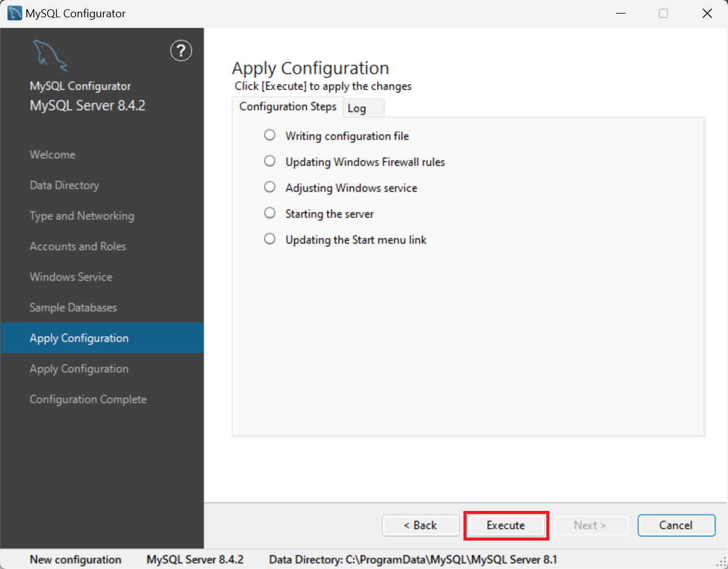Screen dimensions: 728x569
Task: Click the highlighted Apply Configuration sidebar step
Action: (x=102, y=338)
